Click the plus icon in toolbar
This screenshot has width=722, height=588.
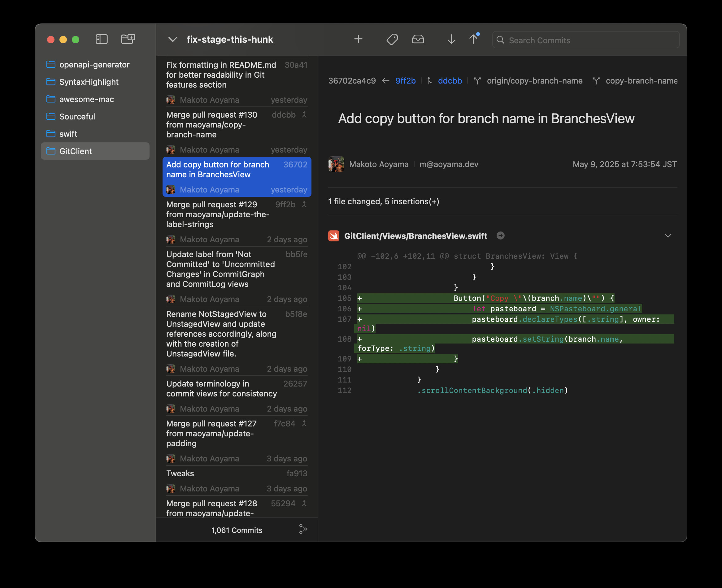(358, 39)
